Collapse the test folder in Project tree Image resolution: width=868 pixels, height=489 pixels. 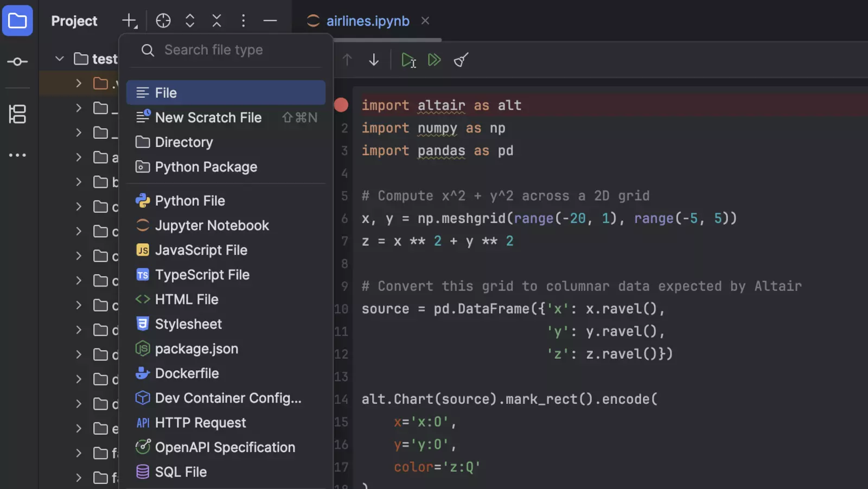click(x=59, y=59)
